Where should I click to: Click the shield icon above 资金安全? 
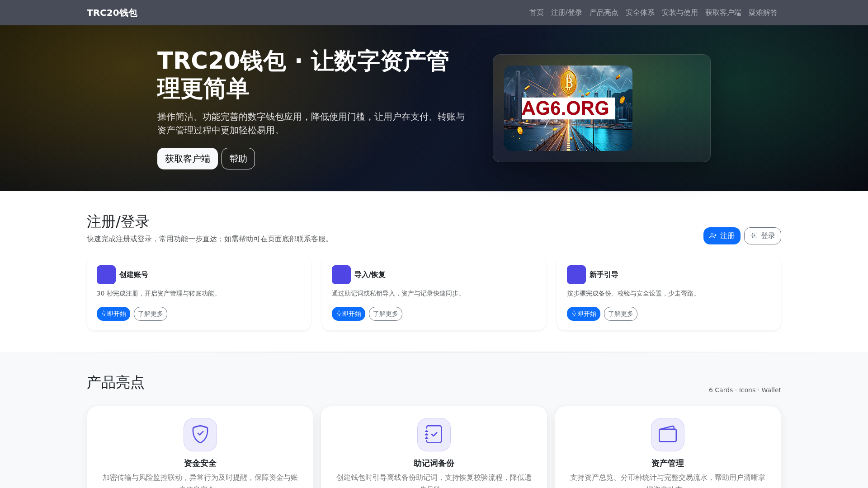(200, 435)
